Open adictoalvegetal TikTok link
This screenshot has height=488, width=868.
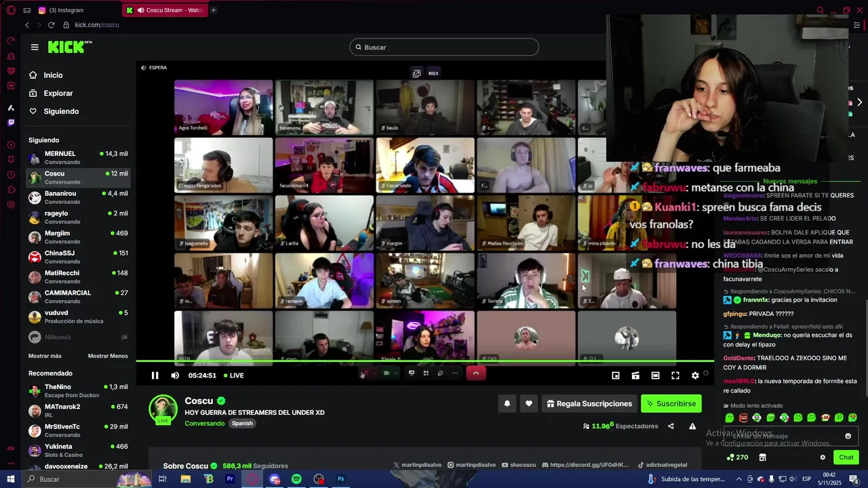pyautogui.click(x=663, y=465)
